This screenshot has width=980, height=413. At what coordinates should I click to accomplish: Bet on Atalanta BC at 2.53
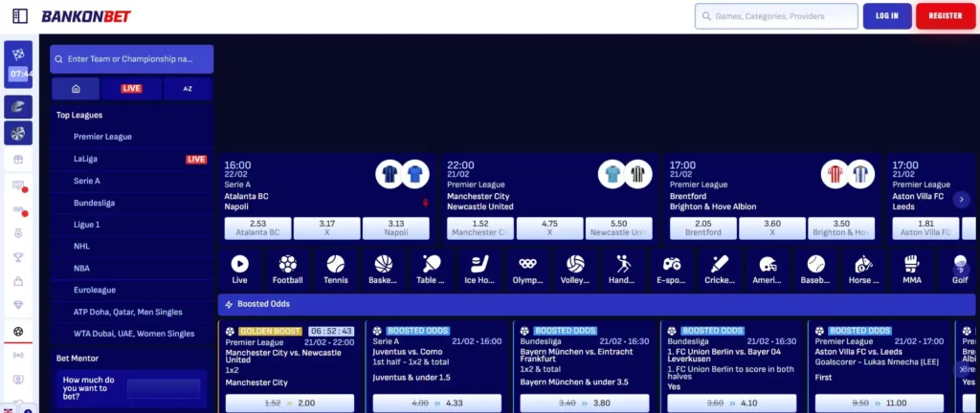pos(257,228)
